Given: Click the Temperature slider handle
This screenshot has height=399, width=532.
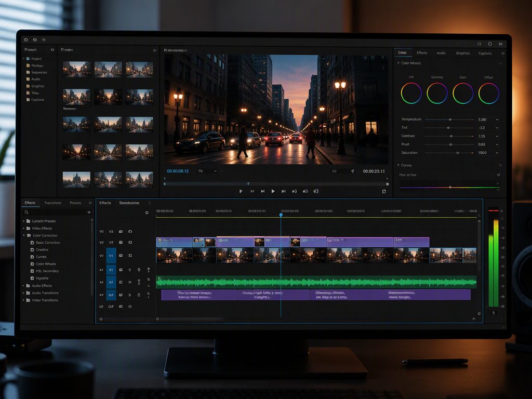Looking at the screenshot, I should pyautogui.click(x=450, y=119).
